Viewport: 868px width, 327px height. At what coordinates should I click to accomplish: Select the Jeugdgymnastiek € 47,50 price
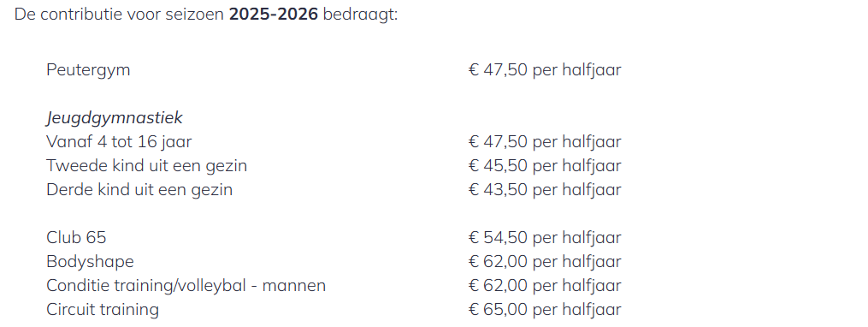click(x=545, y=142)
